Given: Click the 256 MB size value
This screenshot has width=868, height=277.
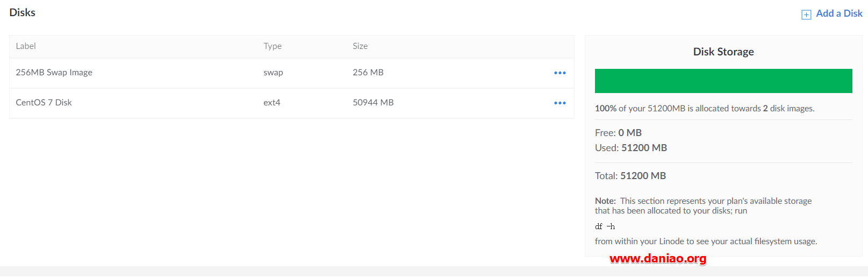Looking at the screenshot, I should tap(368, 72).
